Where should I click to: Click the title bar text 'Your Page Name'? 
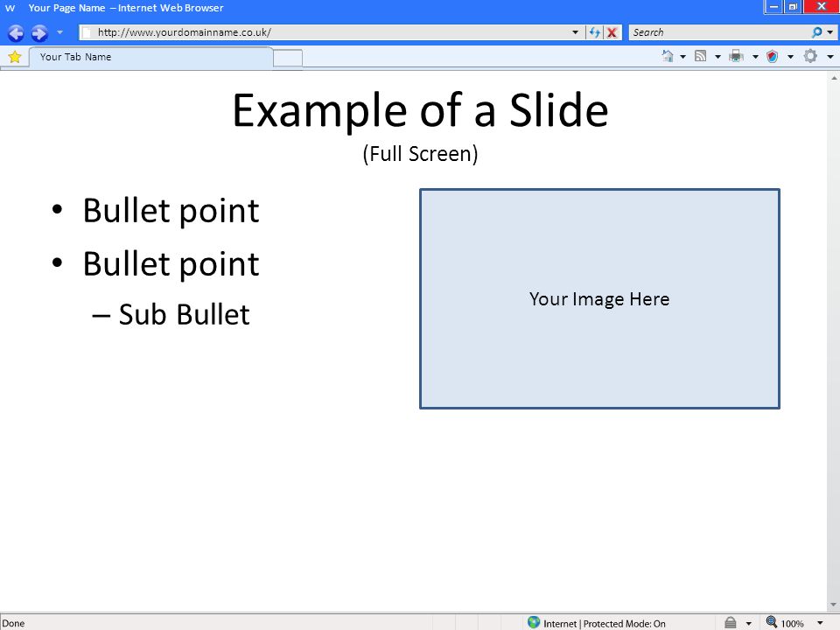[x=66, y=8]
